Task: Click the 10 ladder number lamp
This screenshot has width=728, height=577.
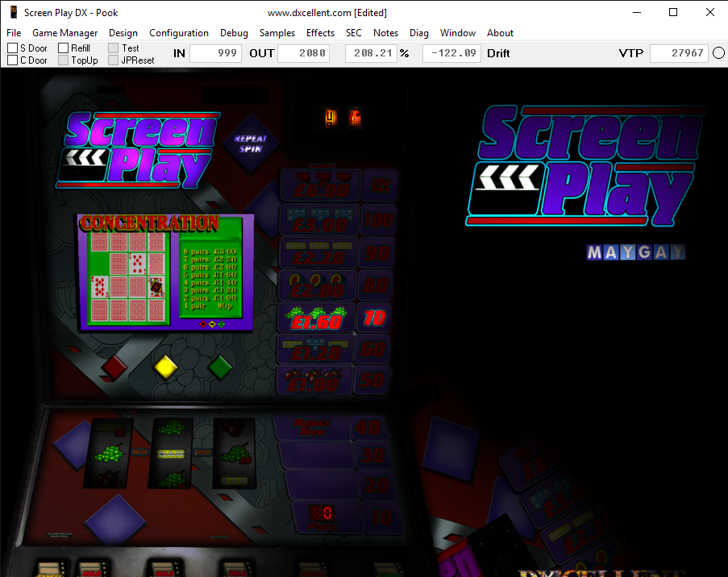Action: 381,517
